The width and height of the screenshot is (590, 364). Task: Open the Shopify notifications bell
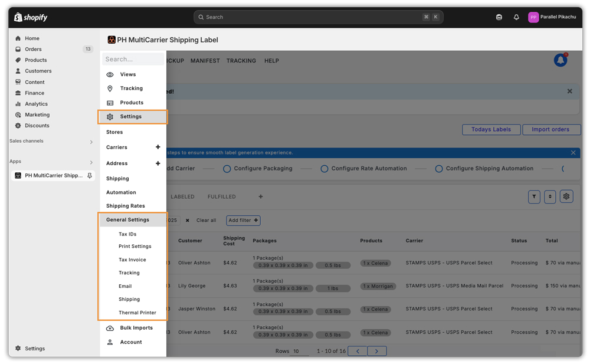[516, 17]
